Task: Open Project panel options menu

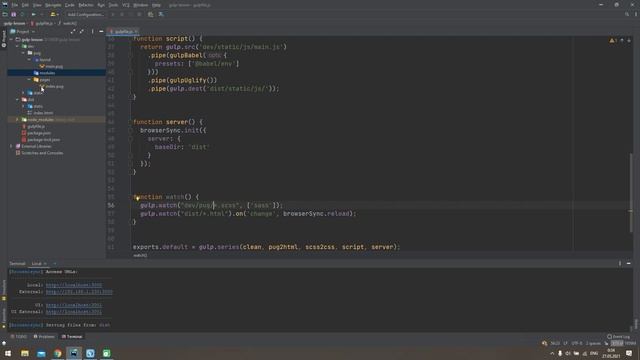Action: pos(92,31)
